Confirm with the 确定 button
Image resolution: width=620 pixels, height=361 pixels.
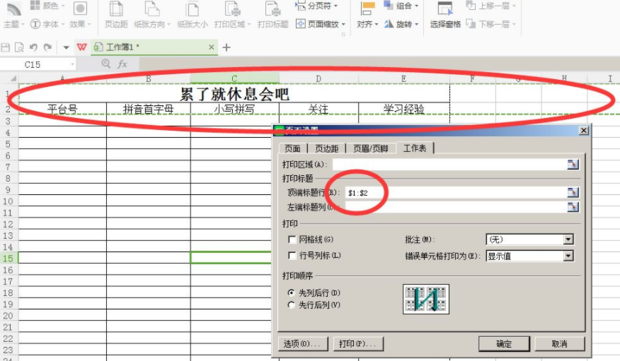504,344
